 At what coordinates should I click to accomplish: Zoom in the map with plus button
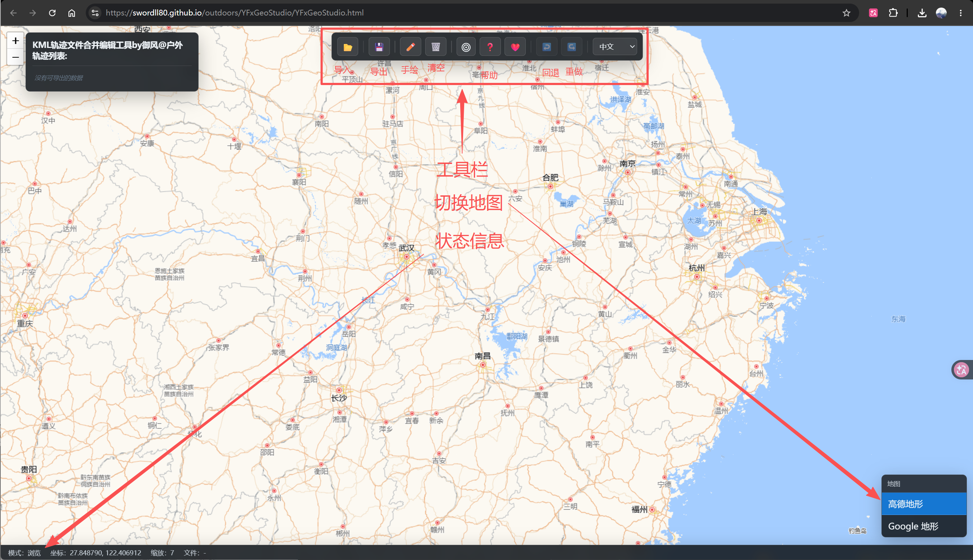tap(15, 41)
